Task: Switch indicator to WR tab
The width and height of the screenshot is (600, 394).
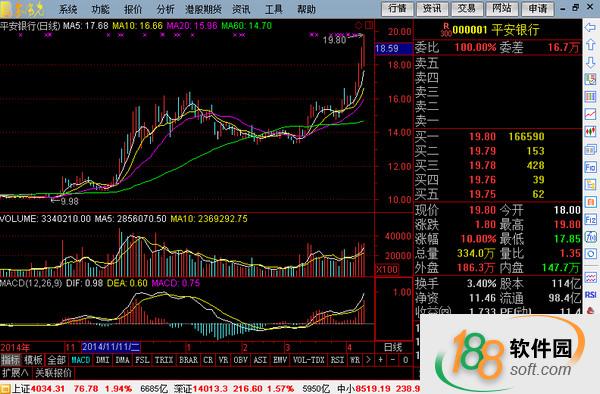Action: pyautogui.click(x=355, y=360)
